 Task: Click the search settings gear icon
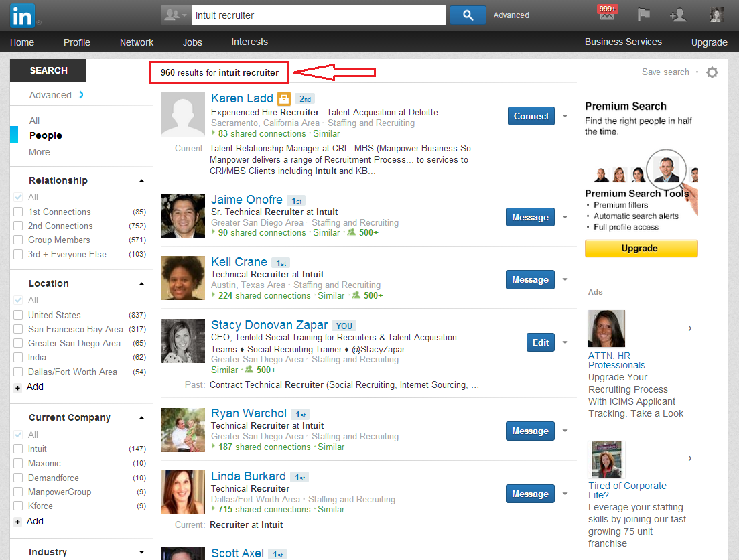tap(712, 72)
